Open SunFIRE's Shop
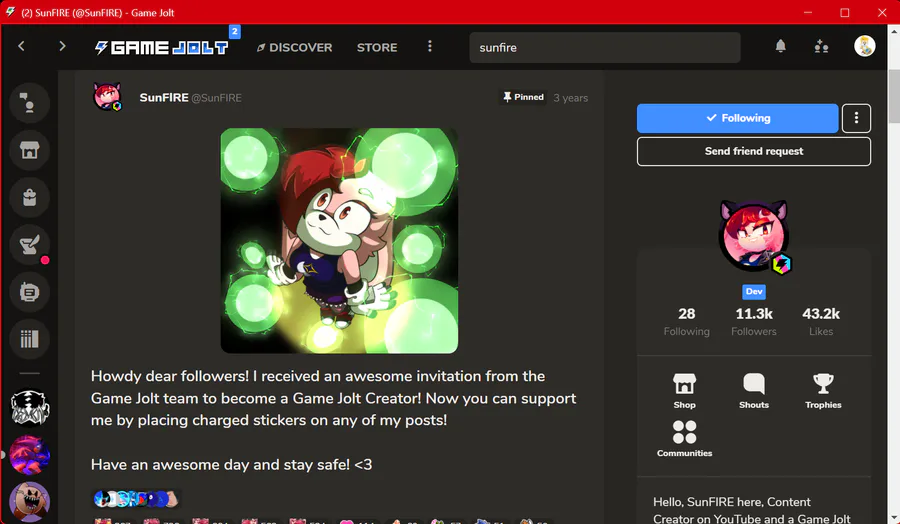900x524 pixels. pos(684,391)
